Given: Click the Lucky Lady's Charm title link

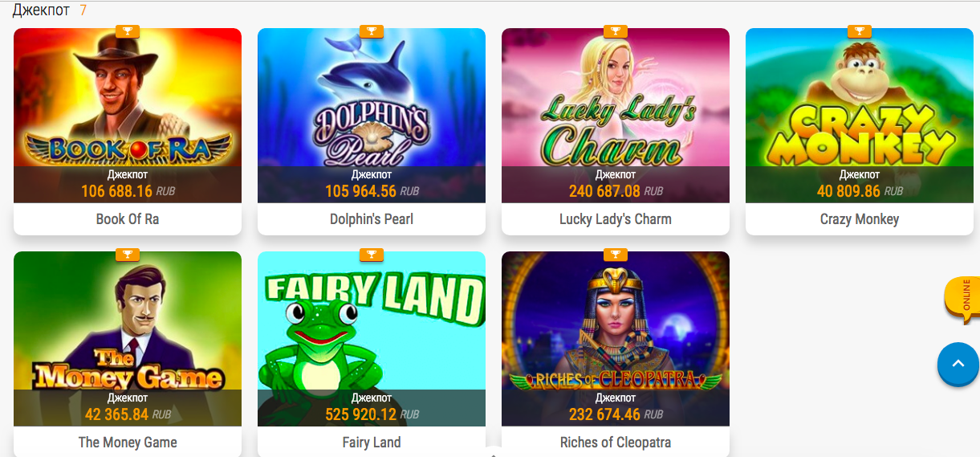Looking at the screenshot, I should [616, 219].
